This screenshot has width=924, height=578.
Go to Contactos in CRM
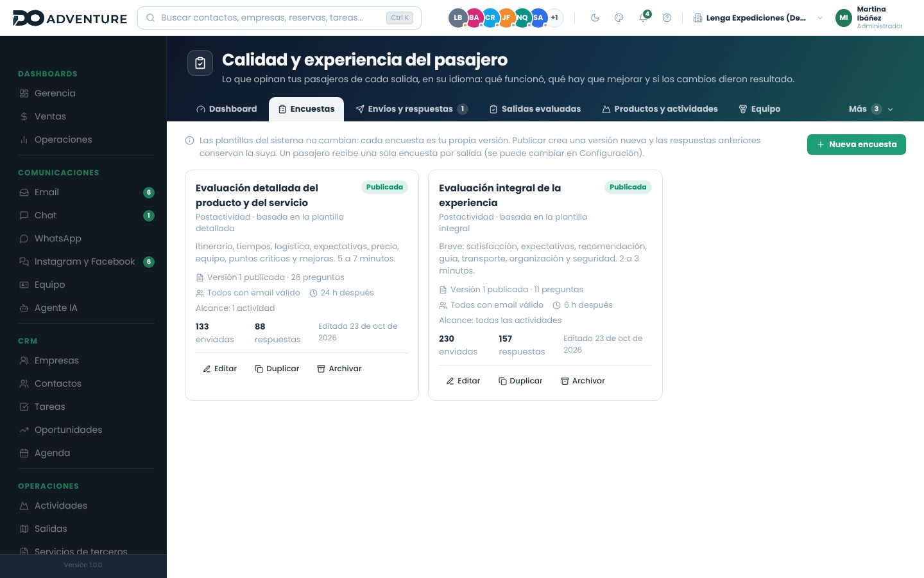click(x=87, y=383)
